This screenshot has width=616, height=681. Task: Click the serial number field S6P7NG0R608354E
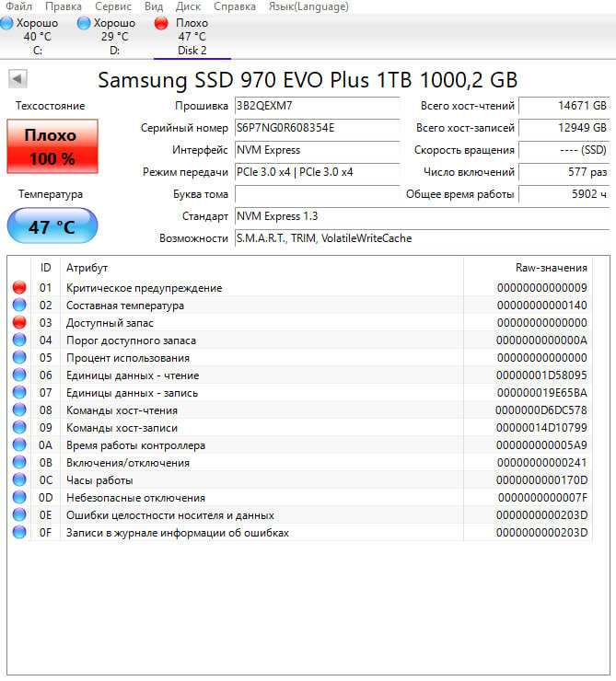coord(317,128)
